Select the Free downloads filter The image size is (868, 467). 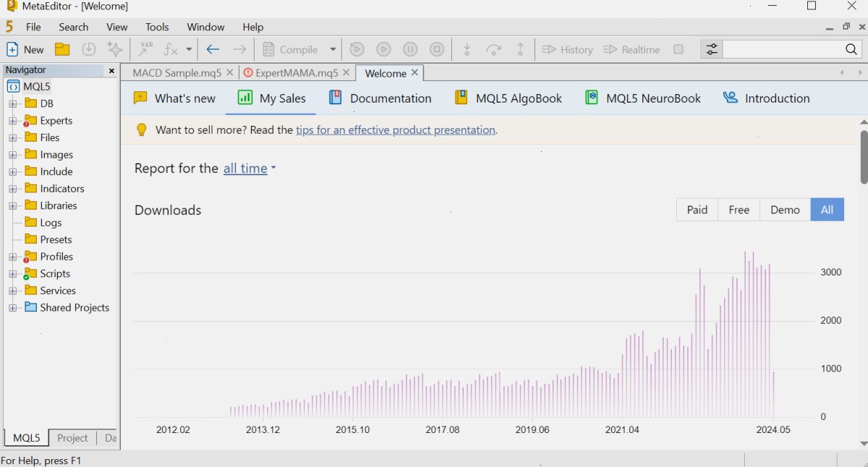(739, 210)
